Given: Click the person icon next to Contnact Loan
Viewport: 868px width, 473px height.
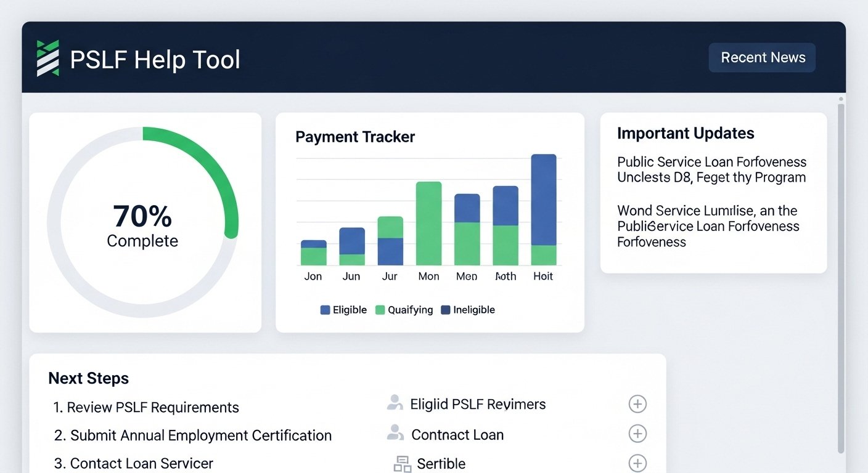Looking at the screenshot, I should point(395,433).
